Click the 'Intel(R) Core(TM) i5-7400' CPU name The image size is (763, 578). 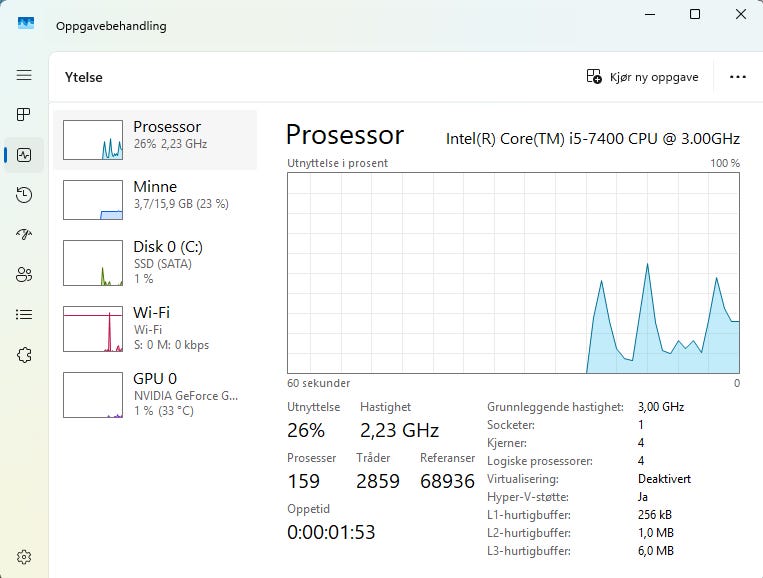point(593,139)
